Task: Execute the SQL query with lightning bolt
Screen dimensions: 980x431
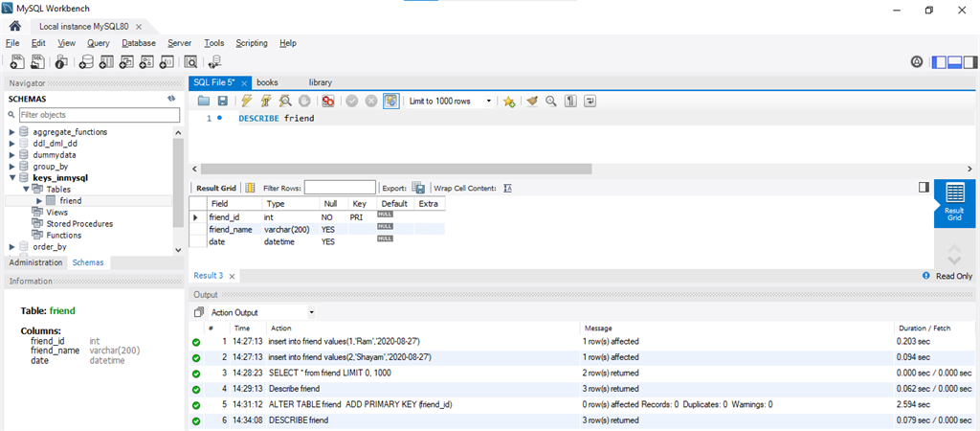Action: 246,101
